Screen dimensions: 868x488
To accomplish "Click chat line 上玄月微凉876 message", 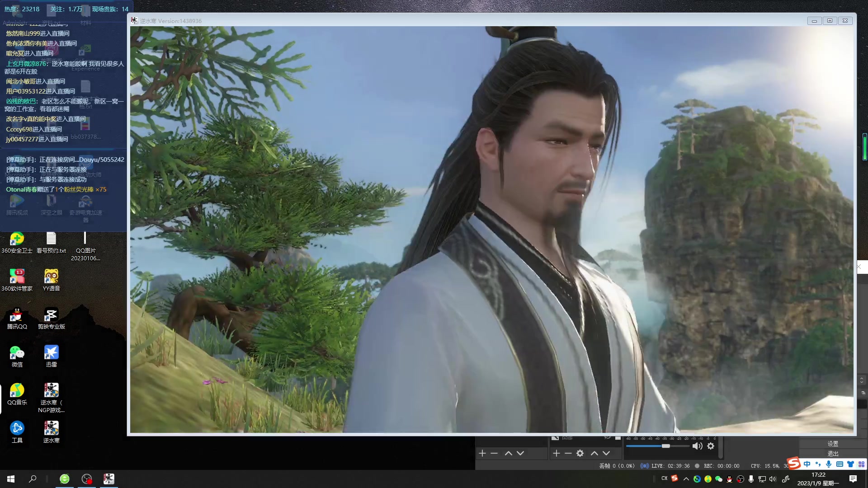I will point(64,67).
